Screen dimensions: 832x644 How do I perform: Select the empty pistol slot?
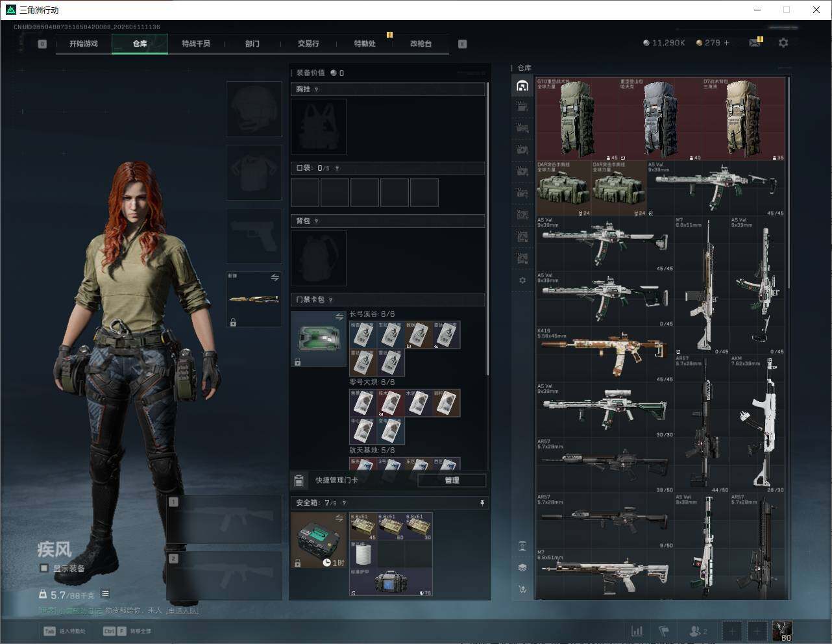coord(254,236)
